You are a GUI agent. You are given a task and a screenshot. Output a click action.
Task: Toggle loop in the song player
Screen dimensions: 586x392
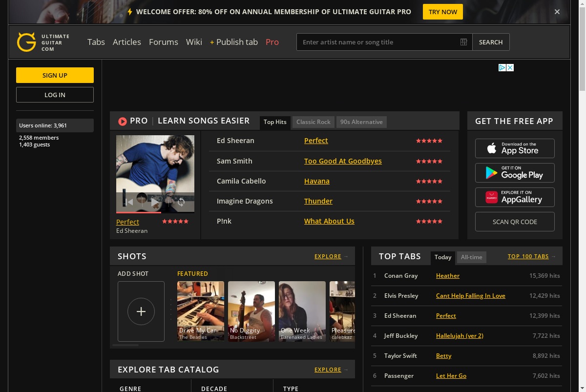(181, 202)
